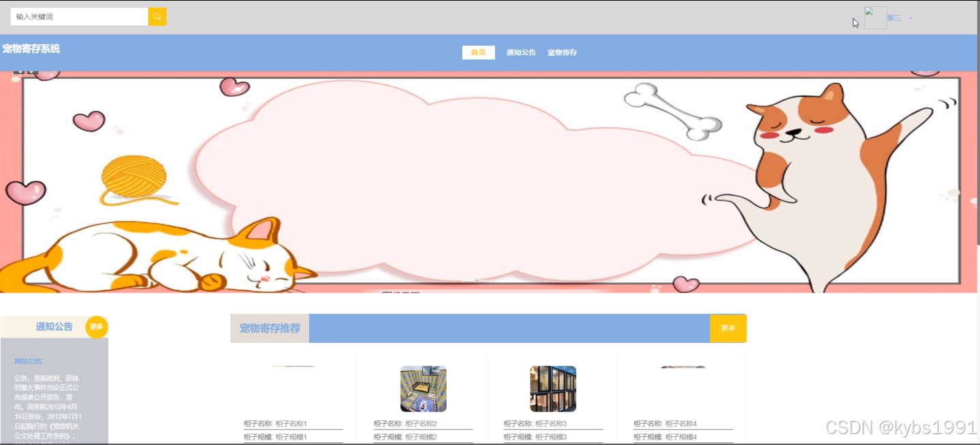Open the thumbnail image for 柜子名称2
The height and width of the screenshot is (445, 980).
click(x=424, y=389)
